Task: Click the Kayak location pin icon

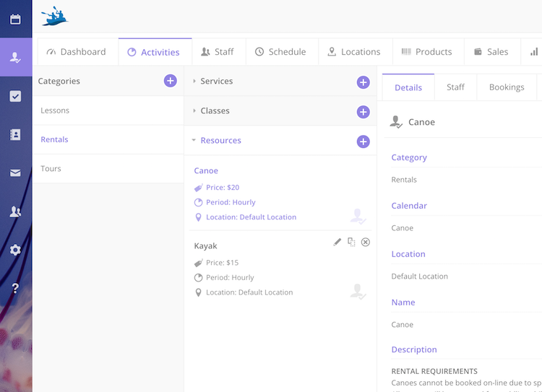Action: [x=199, y=292]
